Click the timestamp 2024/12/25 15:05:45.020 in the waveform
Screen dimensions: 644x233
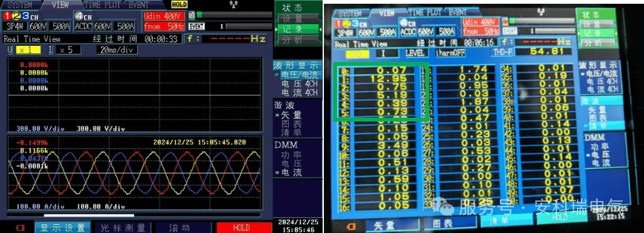[200, 142]
